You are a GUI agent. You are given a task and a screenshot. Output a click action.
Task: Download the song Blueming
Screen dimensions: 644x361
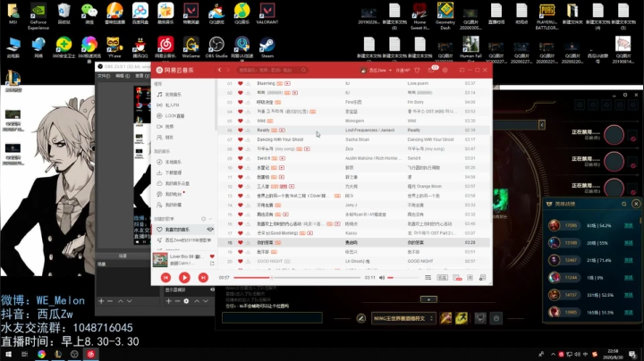click(248, 83)
